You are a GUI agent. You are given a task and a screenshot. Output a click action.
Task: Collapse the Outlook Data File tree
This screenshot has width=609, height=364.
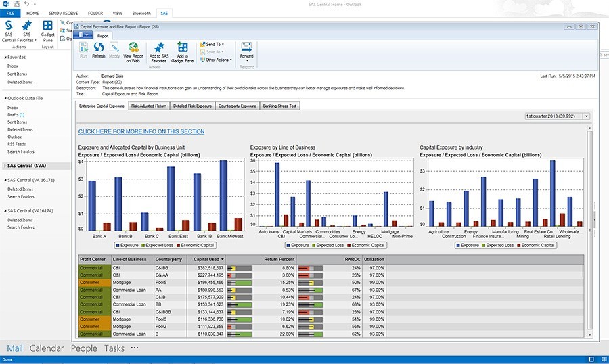tap(3, 98)
